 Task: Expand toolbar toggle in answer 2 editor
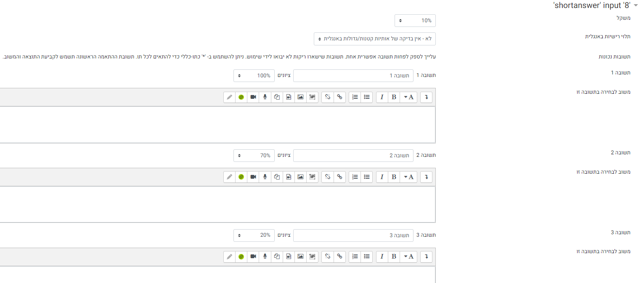click(x=426, y=177)
